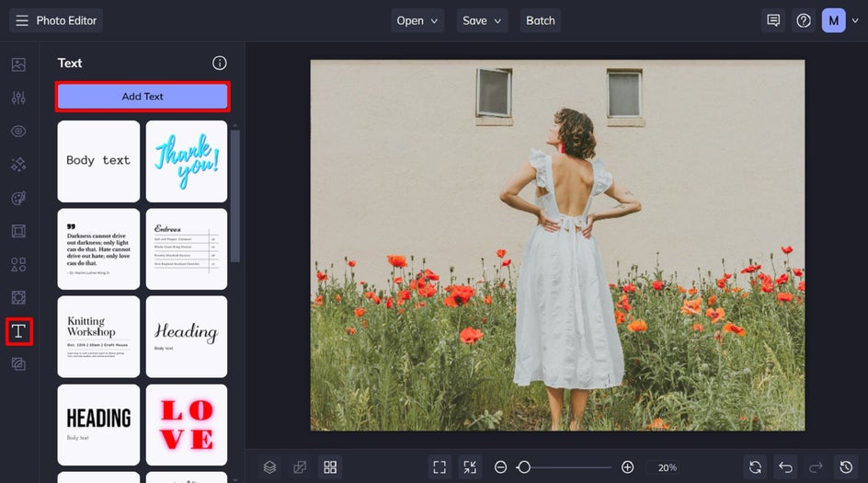868x483 pixels.
Task: Open the Photo Editor hamburger menu
Action: [x=22, y=20]
